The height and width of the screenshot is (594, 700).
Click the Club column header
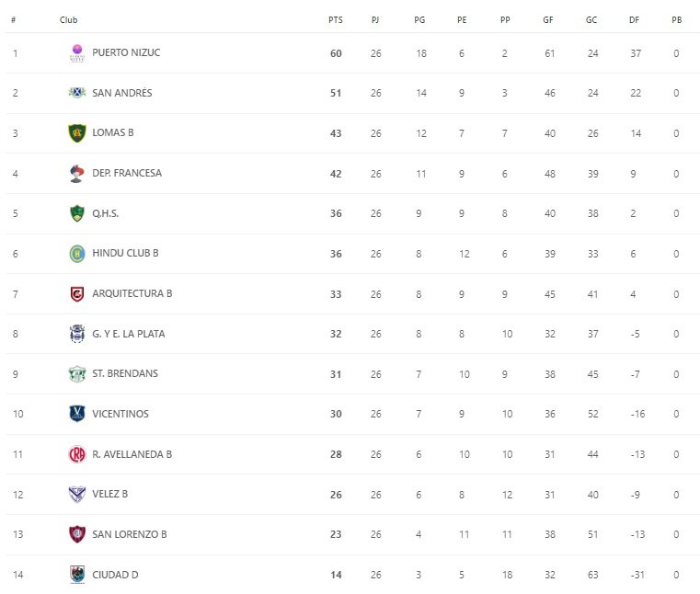[69, 19]
